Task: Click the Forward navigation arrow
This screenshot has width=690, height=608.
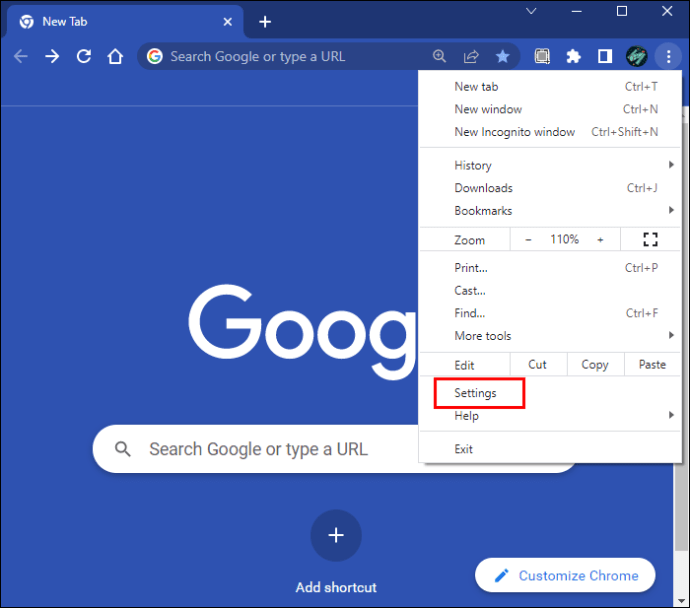Action: coord(52,56)
